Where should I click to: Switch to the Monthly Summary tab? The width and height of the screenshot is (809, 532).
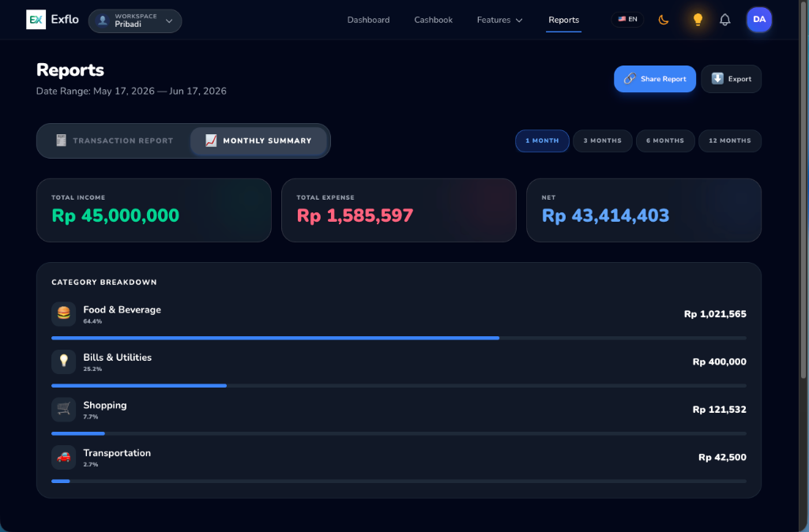coord(258,140)
